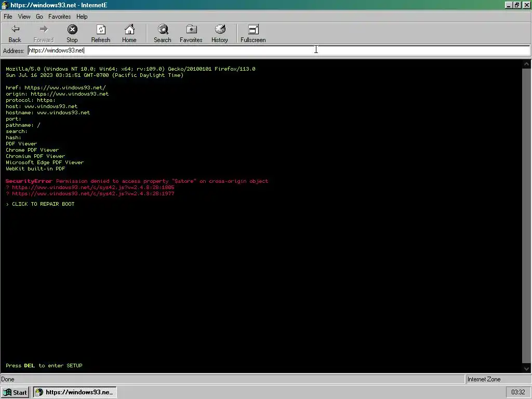Image resolution: width=532 pixels, height=399 pixels.
Task: Click the 'Done' status bar text
Action: (x=8, y=379)
